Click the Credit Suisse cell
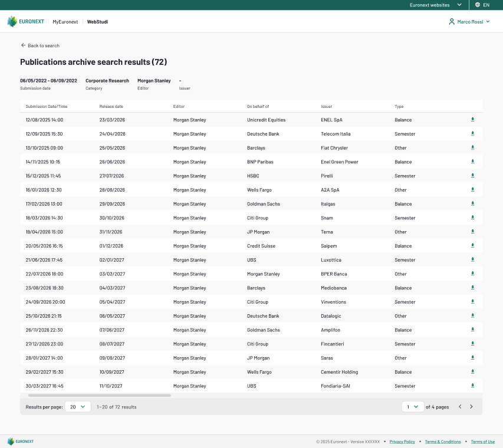 [261, 246]
